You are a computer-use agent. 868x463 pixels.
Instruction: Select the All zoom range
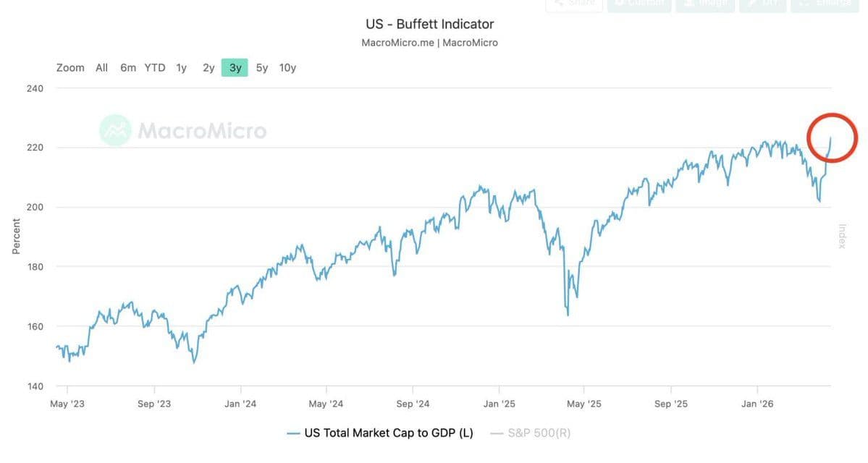[x=101, y=68]
